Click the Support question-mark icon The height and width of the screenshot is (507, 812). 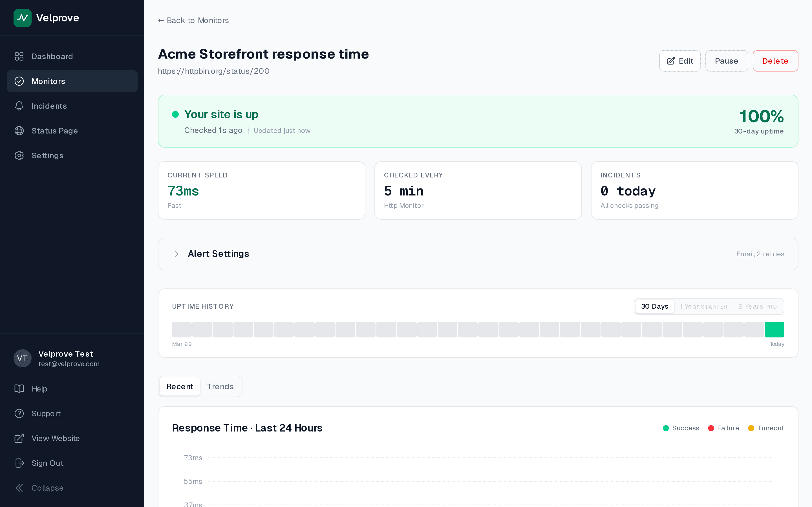click(x=19, y=413)
